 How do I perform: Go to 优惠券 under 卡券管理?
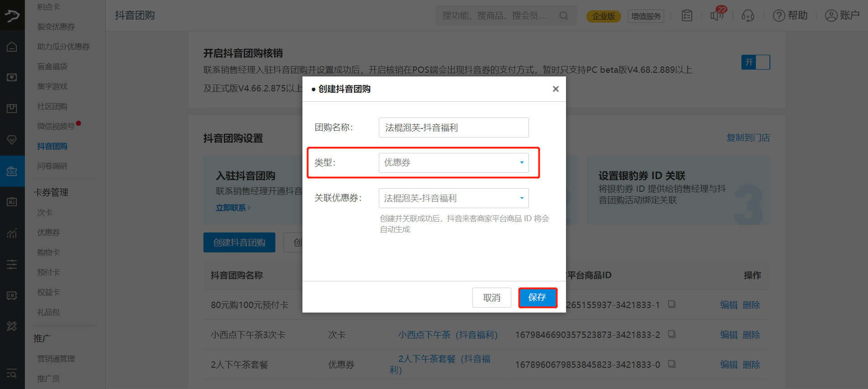coord(48,233)
